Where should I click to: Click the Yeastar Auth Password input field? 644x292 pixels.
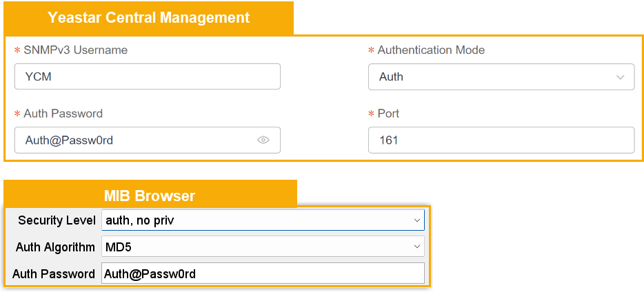click(134, 140)
